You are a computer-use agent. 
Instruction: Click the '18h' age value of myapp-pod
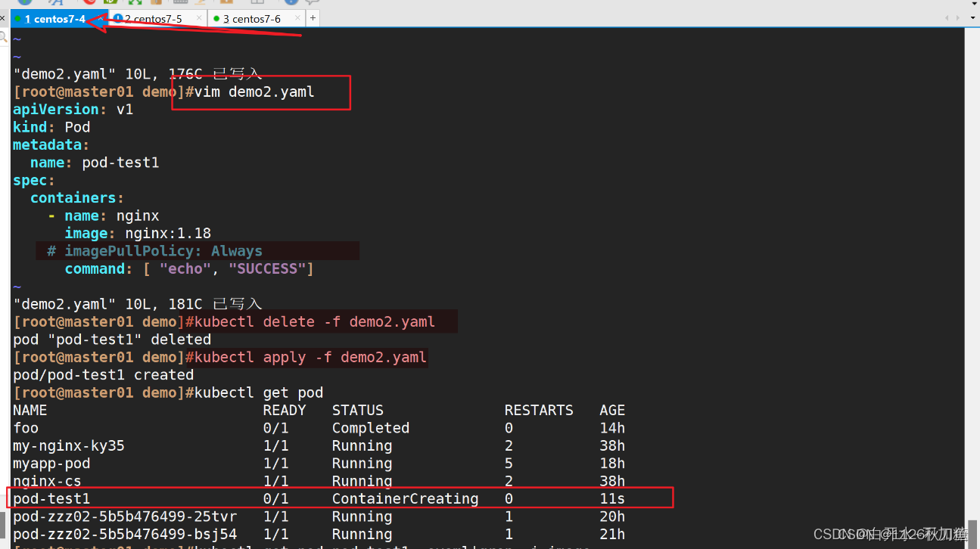613,464
